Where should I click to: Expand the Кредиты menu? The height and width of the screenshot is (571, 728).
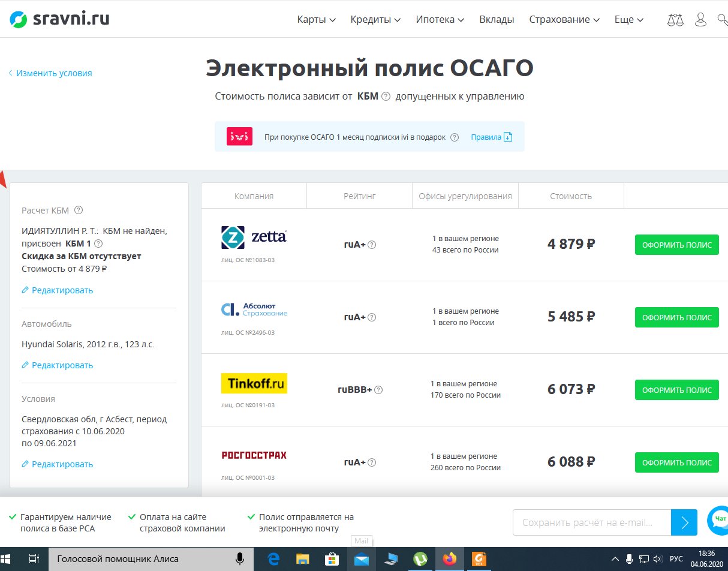pyautogui.click(x=375, y=20)
